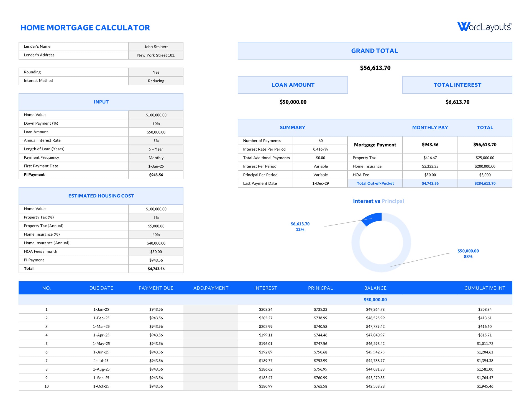Click the DUE DATE column header
The width and height of the screenshot is (532, 411).
tap(101, 288)
